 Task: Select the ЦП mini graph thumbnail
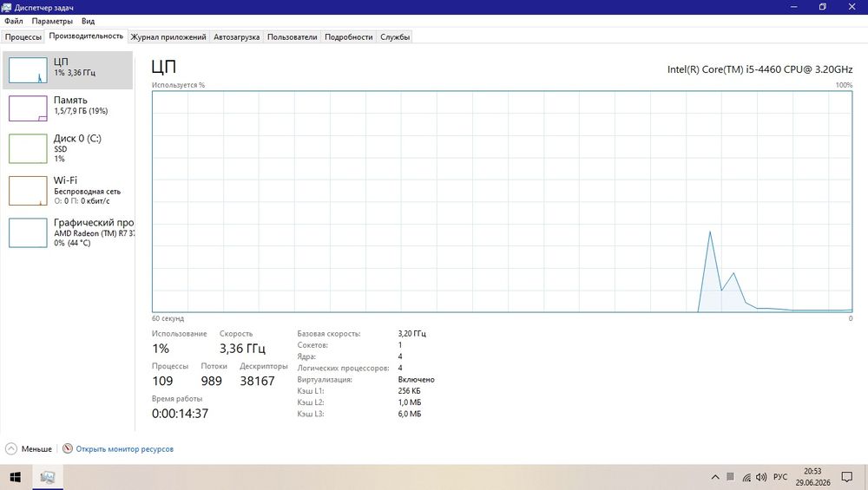pos(28,70)
